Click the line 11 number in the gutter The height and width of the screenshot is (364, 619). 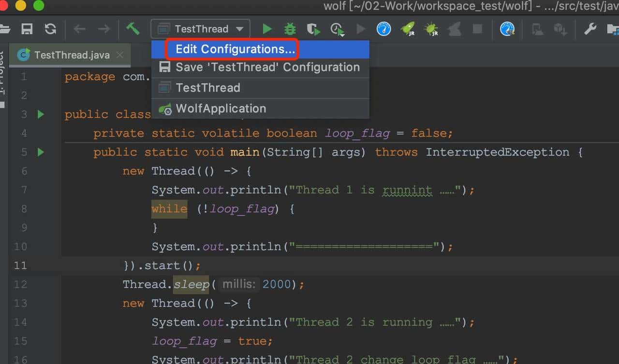click(21, 265)
